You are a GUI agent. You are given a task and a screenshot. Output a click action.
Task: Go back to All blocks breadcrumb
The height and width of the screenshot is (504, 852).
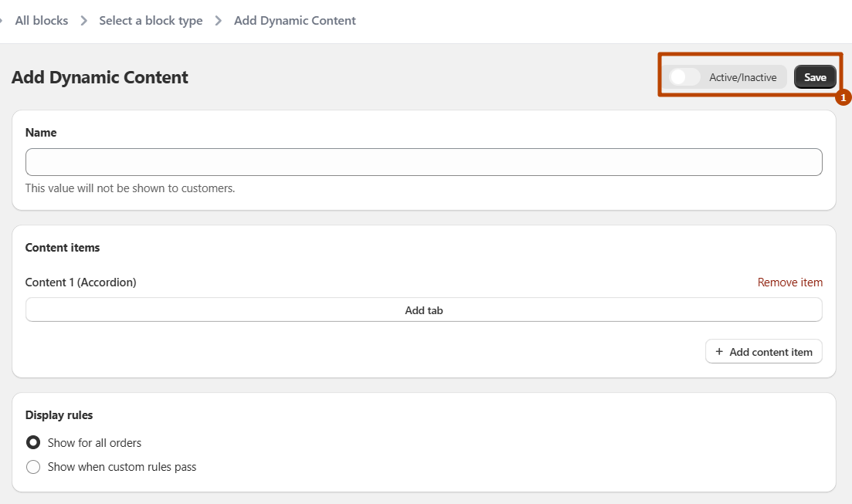point(42,21)
